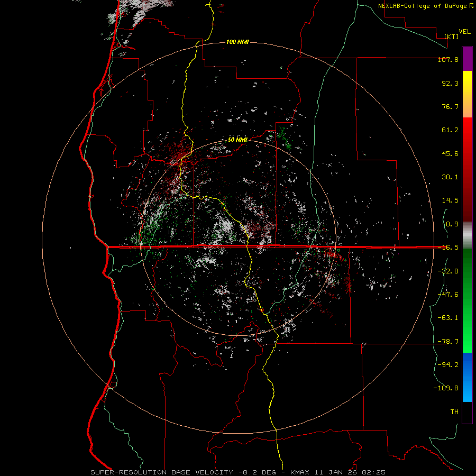Click the 100 NMI range ring label
476x476 pixels.
(x=237, y=42)
